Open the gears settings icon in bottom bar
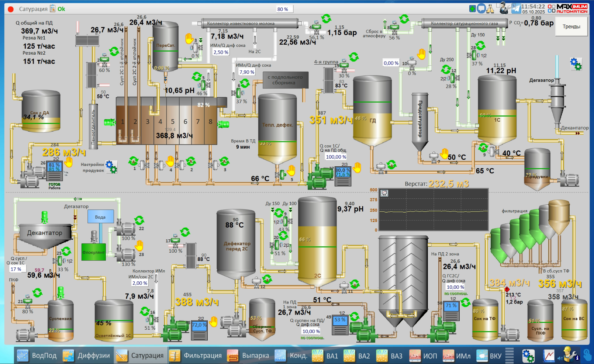Screen dimensions: 594x364 (x=528, y=356)
